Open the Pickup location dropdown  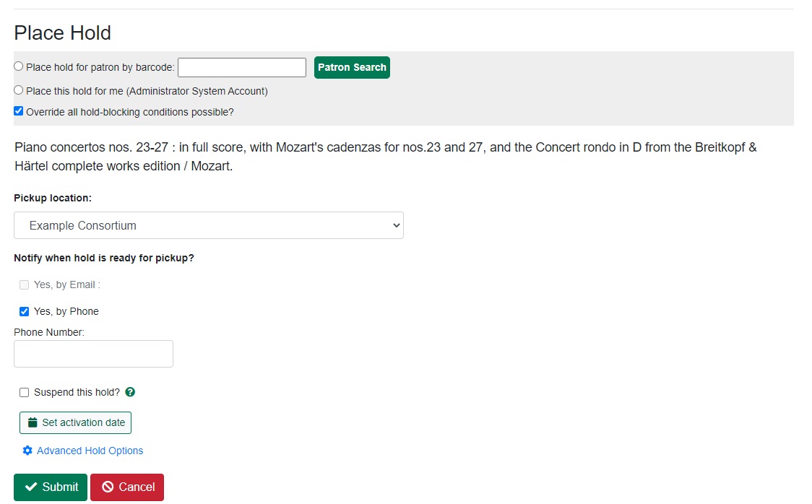(x=208, y=225)
